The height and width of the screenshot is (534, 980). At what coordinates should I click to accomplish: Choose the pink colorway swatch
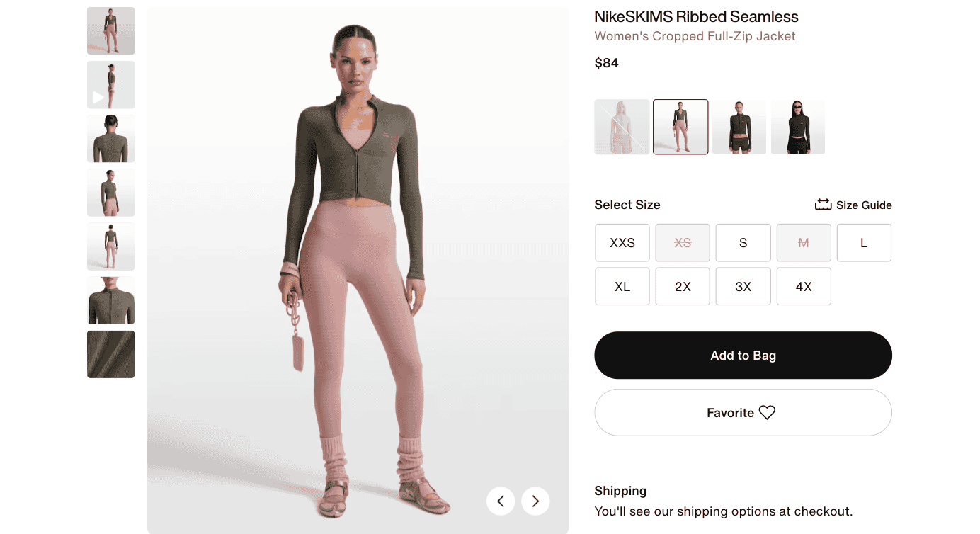[622, 127]
